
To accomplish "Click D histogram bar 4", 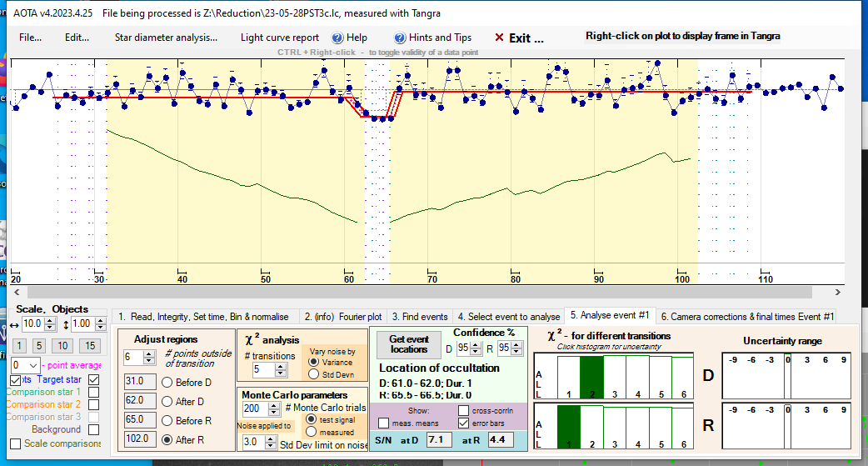I will pos(638,378).
